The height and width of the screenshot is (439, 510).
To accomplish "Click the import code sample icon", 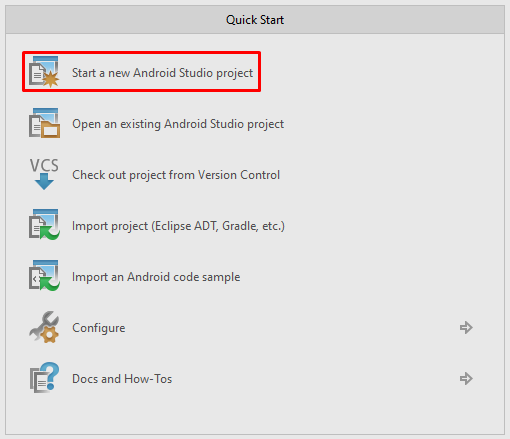I will pos(44,276).
